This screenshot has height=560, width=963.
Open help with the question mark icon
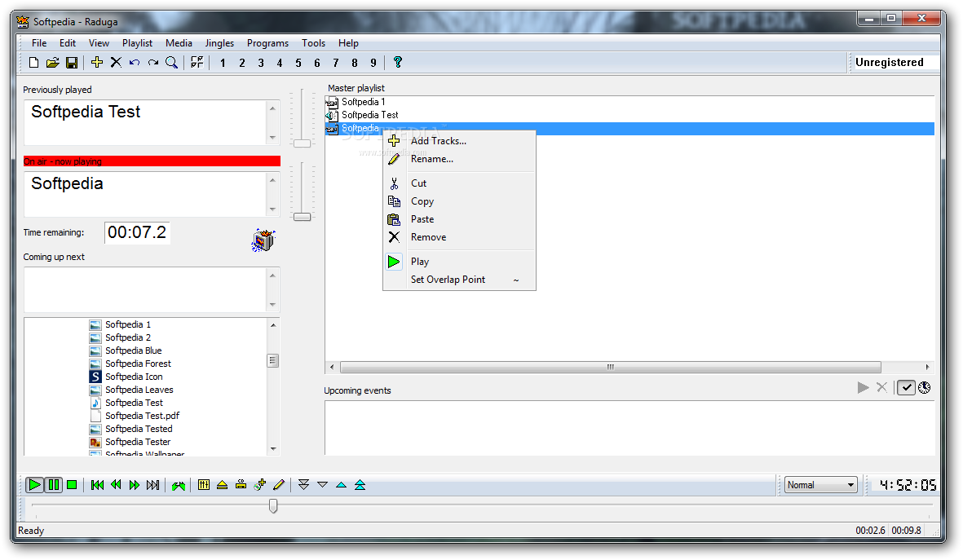click(398, 62)
